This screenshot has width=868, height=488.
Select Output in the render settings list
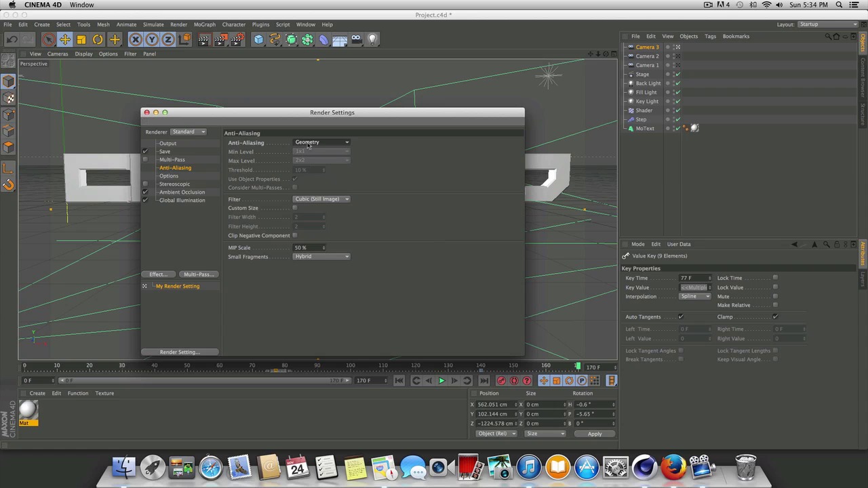167,144
